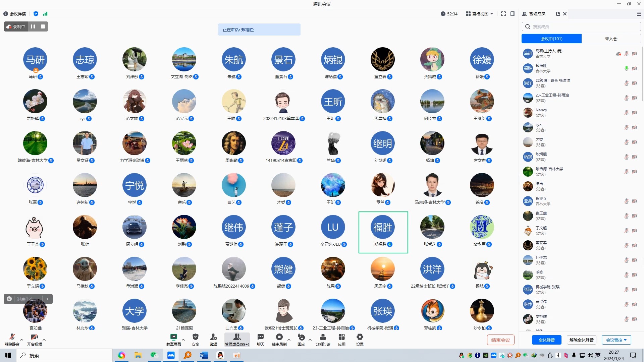Open the Apps (应用) icon

[341, 337]
